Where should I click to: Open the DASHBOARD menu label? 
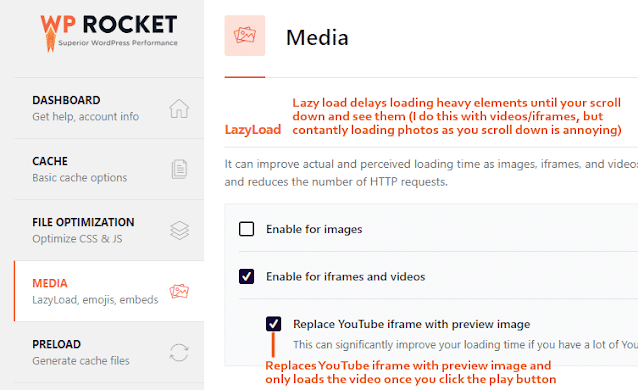(x=66, y=100)
